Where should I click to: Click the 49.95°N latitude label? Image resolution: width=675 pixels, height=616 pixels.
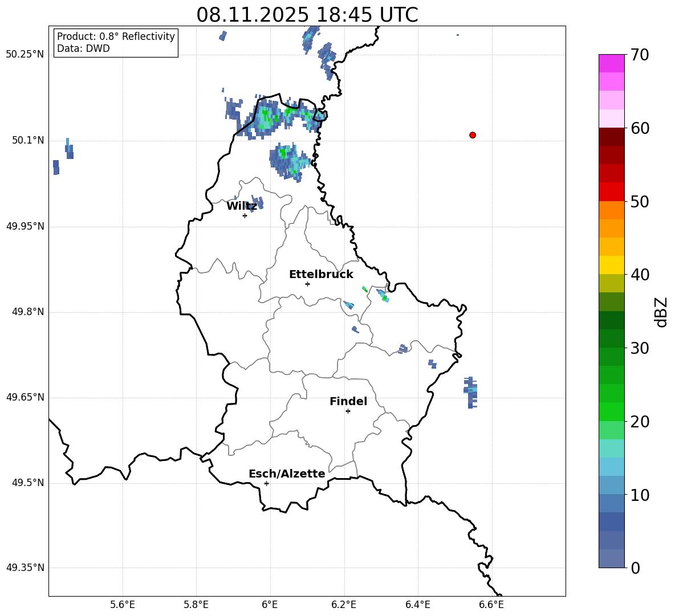click(x=25, y=226)
